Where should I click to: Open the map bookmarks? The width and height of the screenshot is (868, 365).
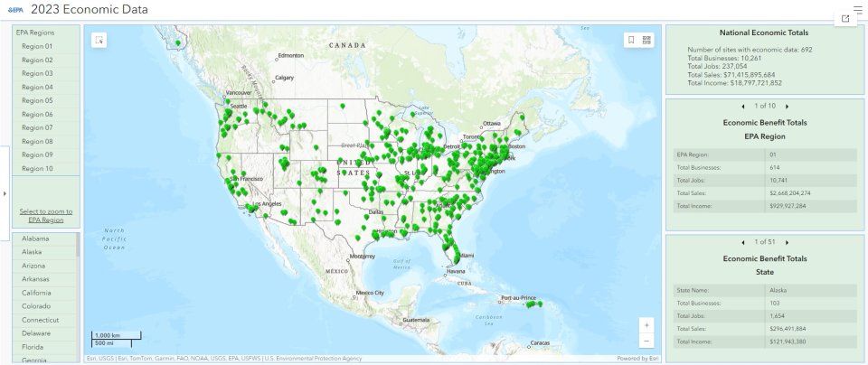[631, 40]
